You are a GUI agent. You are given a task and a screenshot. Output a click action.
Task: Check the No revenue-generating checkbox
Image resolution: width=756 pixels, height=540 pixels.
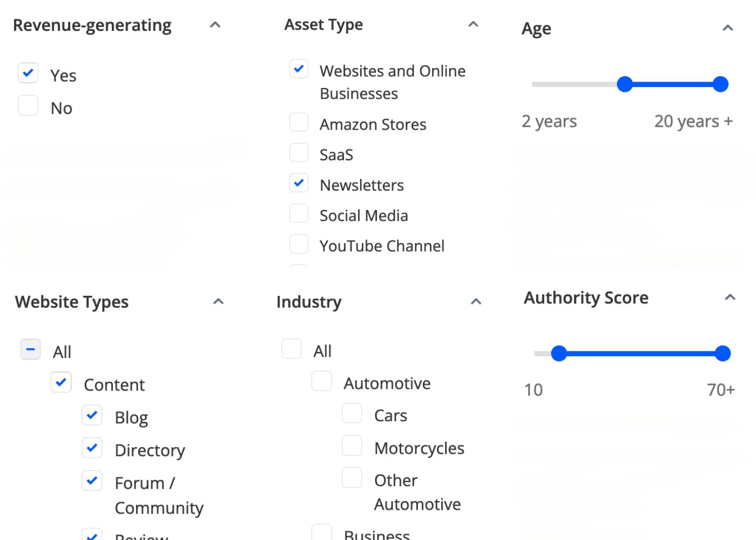click(28, 105)
